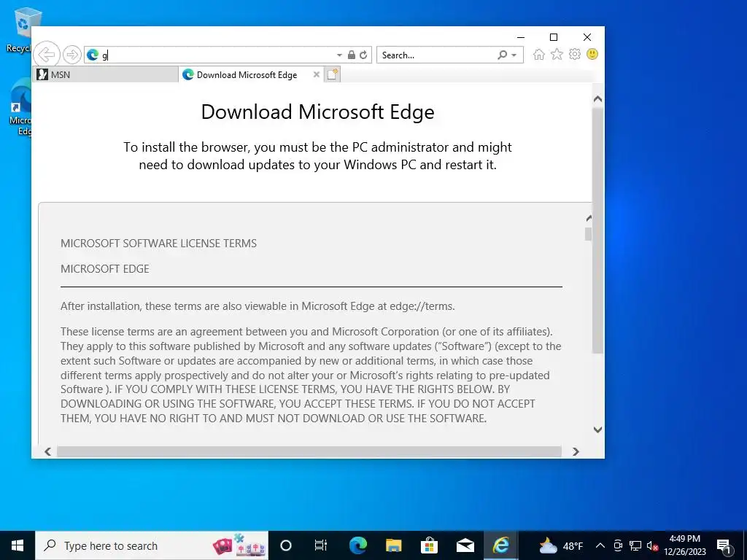Viewport: 747px width, 560px height.
Task: Click the Edge favicon in the address bar
Action: 93,55
